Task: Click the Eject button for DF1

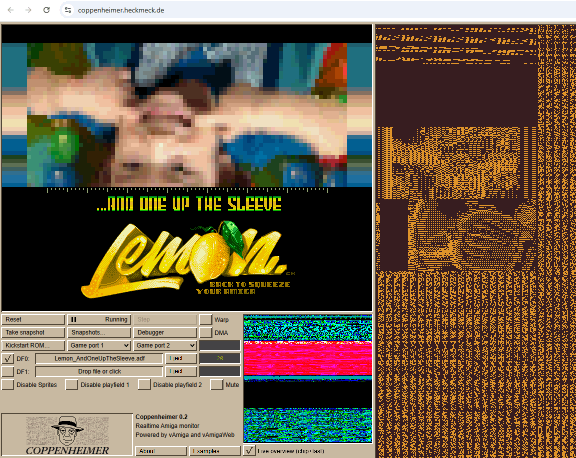Action: click(181, 371)
